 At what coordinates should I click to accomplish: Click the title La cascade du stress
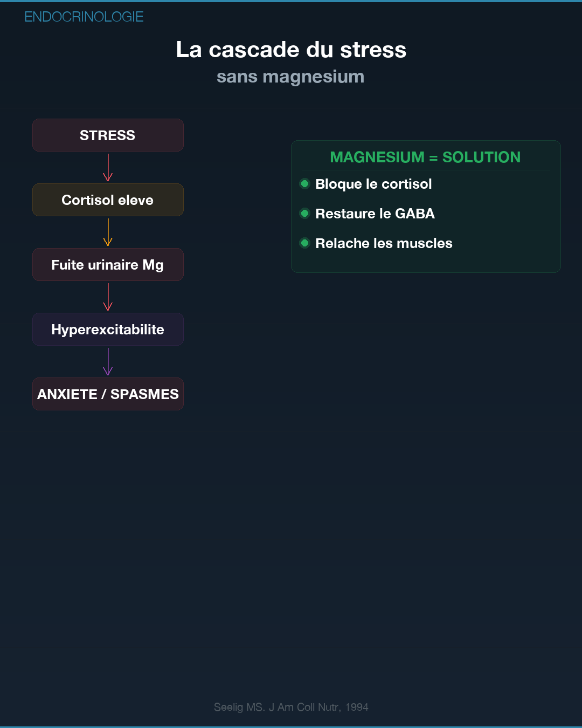pyautogui.click(x=291, y=50)
